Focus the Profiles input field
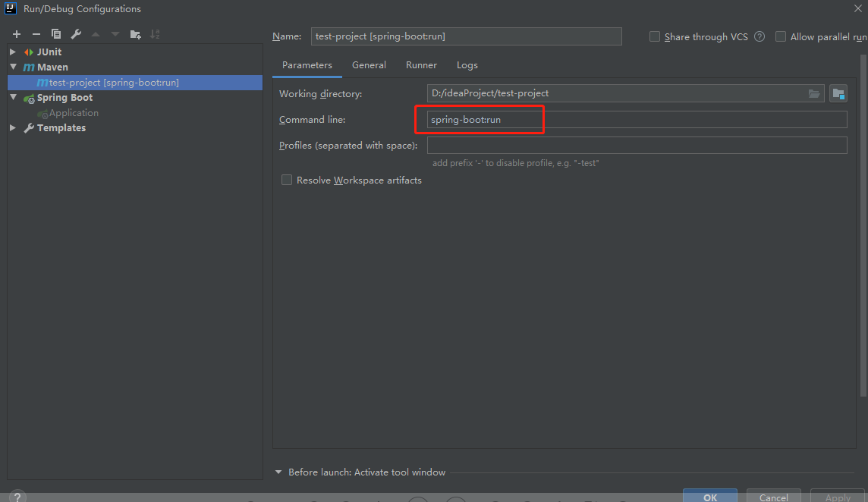Viewport: 868px width, 502px height. click(637, 145)
